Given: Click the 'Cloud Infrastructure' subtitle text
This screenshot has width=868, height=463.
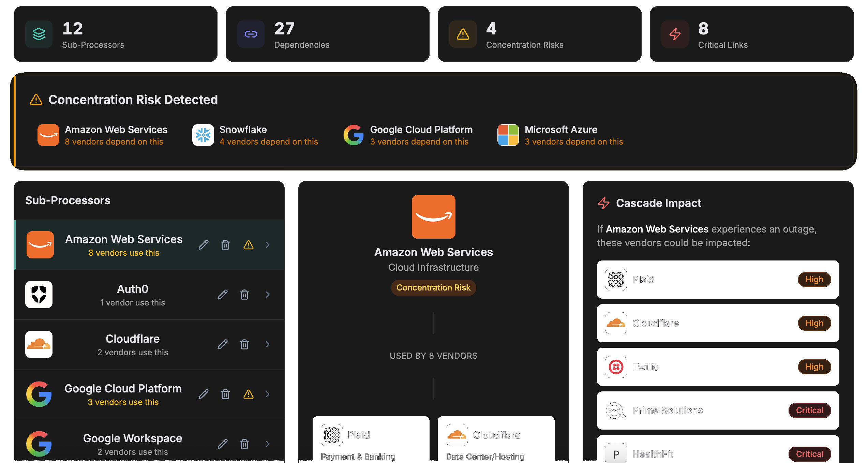Looking at the screenshot, I should 434,267.
